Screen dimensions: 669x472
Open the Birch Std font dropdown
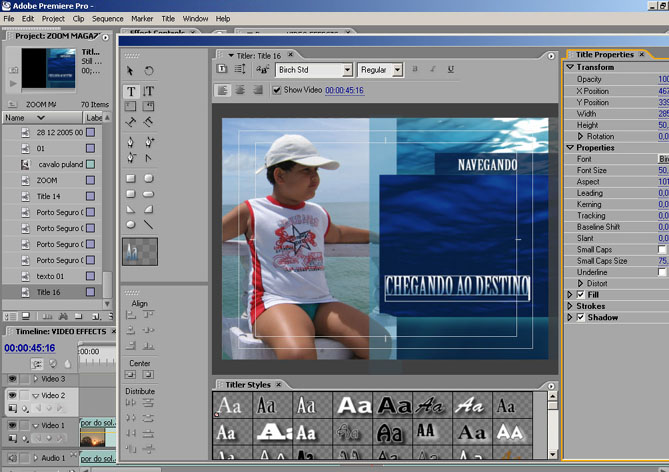(x=347, y=70)
